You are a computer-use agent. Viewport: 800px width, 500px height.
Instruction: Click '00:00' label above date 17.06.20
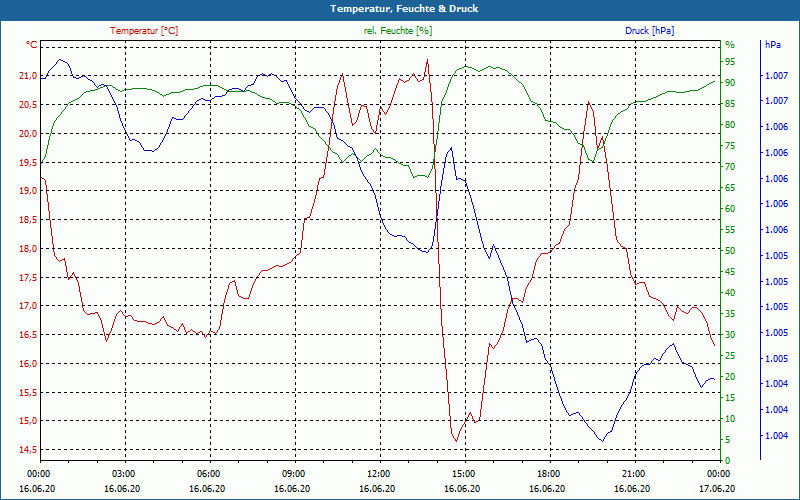click(x=720, y=473)
